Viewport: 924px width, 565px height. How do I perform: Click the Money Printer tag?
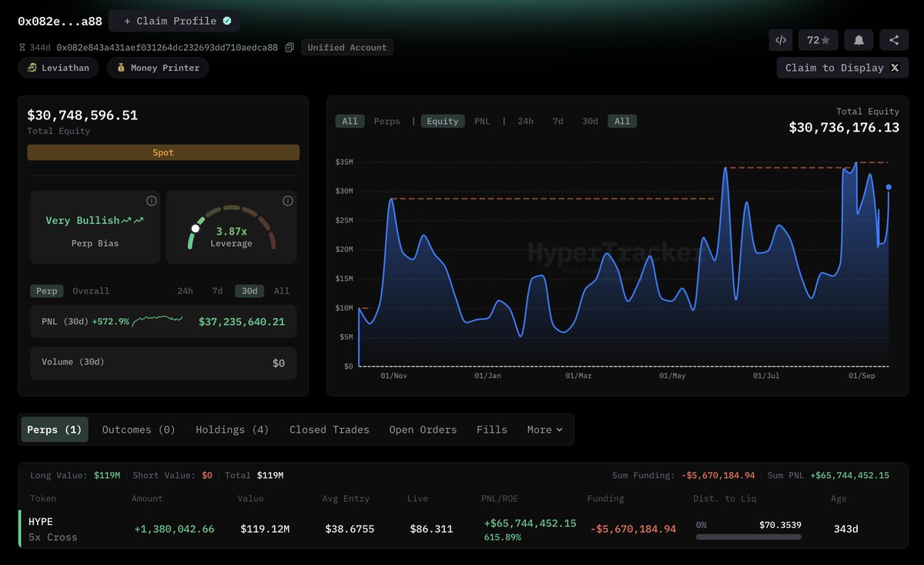point(158,68)
